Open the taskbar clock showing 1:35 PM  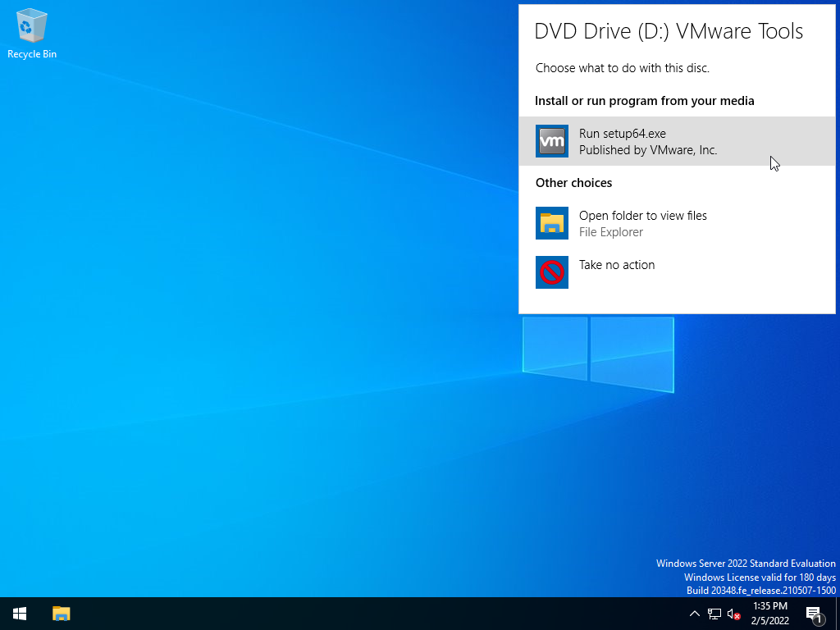769,614
